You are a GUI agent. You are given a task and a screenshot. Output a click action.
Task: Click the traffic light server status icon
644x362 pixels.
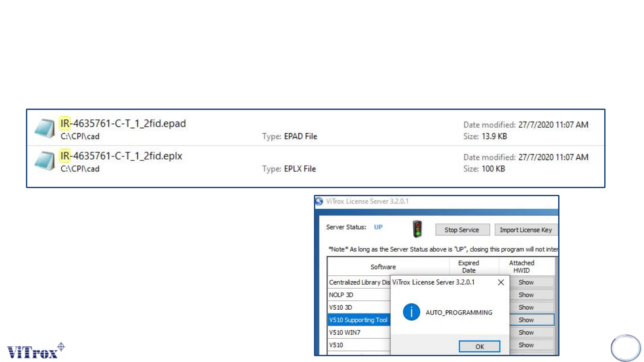point(417,229)
